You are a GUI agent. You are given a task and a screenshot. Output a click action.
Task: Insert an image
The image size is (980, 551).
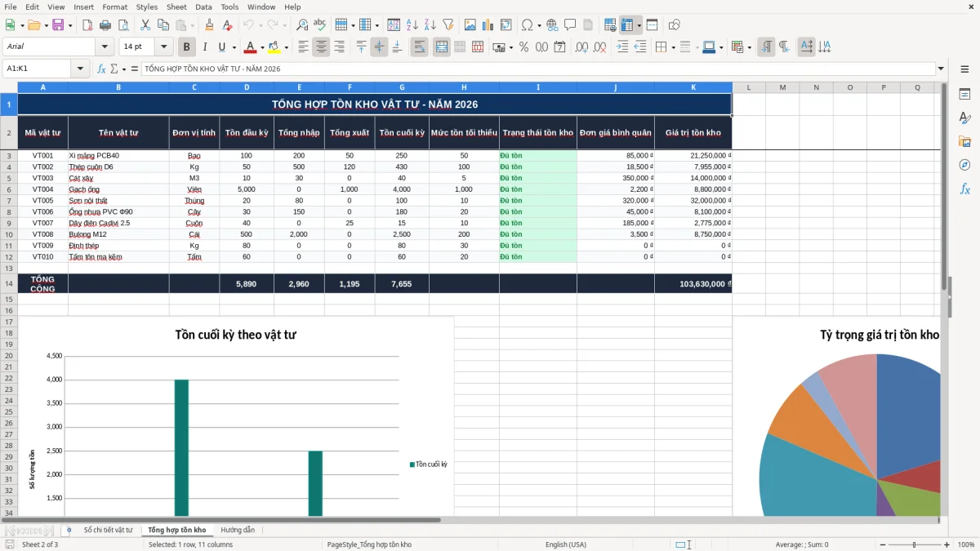[x=470, y=25]
